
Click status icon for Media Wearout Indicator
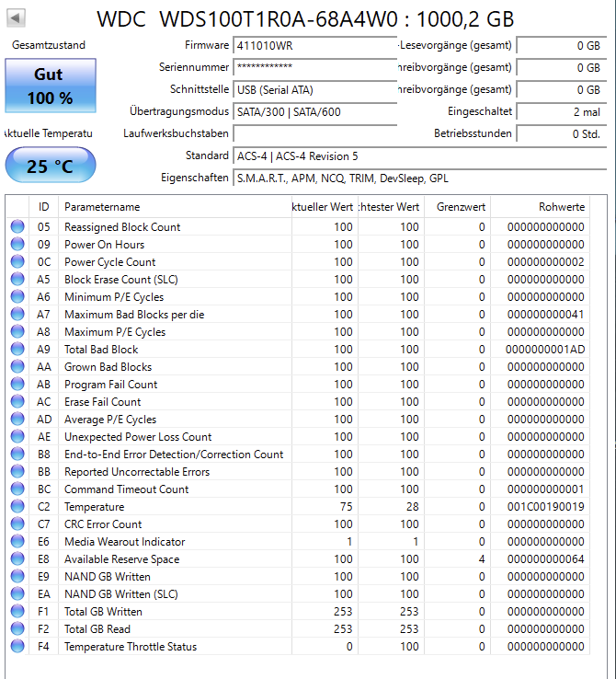[17, 541]
